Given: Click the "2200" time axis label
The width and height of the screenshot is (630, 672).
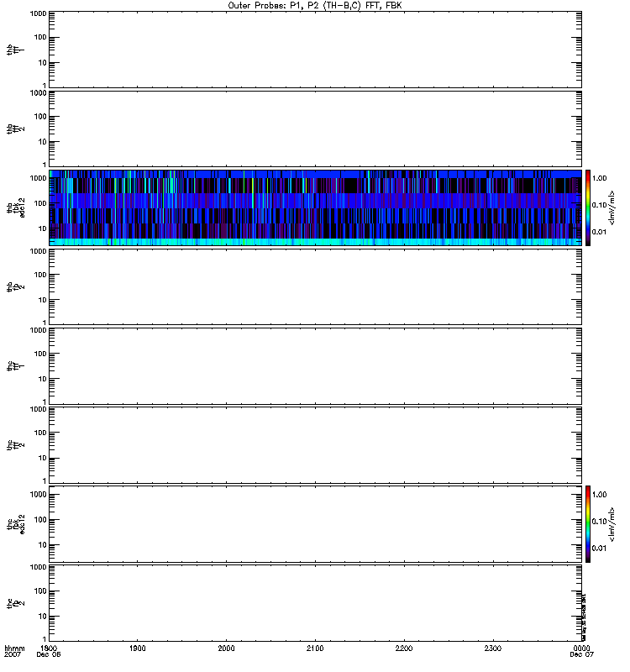Looking at the screenshot, I should [404, 648].
